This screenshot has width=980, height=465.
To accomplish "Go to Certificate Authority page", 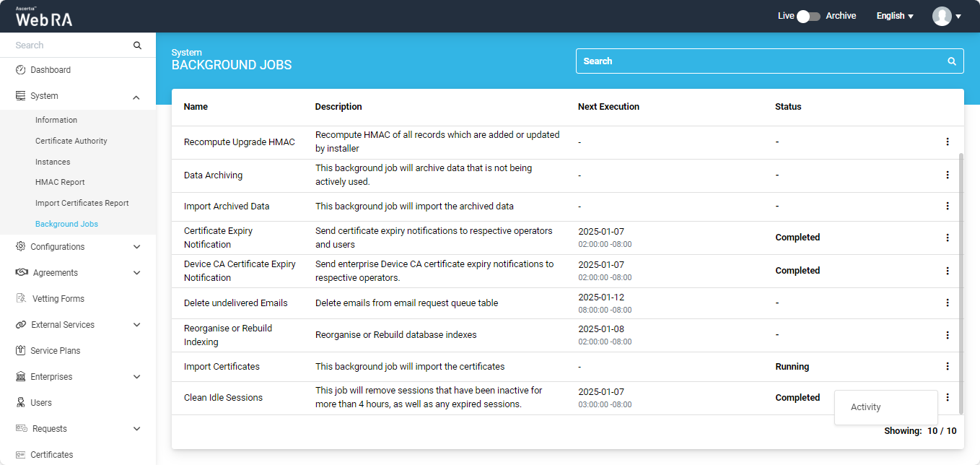I will coord(71,142).
